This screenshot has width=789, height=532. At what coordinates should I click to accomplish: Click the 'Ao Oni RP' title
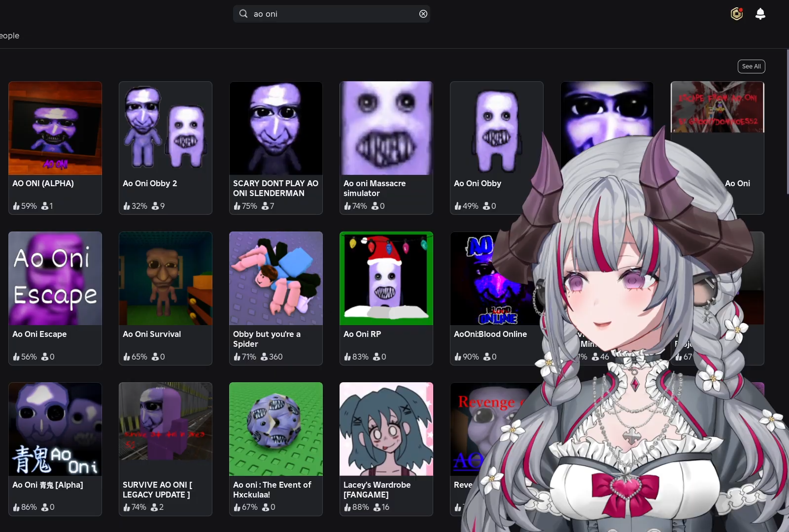[x=362, y=334]
